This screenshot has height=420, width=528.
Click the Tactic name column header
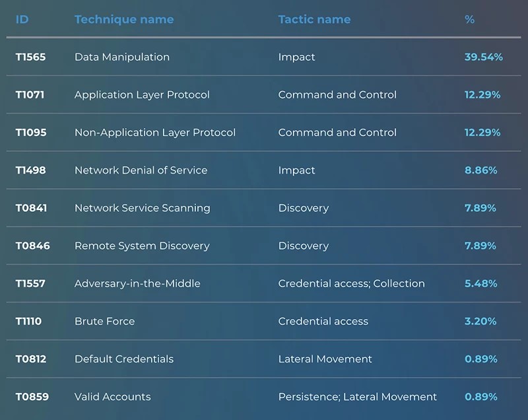click(314, 19)
